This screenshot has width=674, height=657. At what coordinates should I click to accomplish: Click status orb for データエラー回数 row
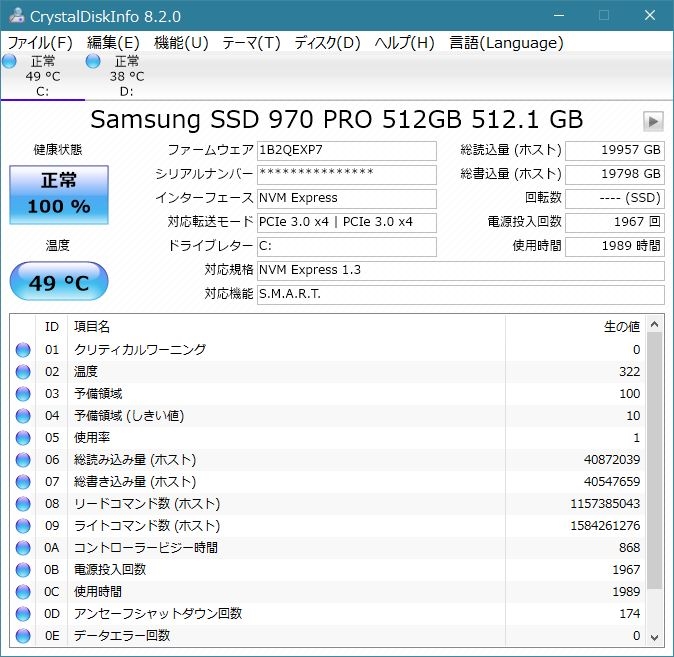pyautogui.click(x=23, y=636)
